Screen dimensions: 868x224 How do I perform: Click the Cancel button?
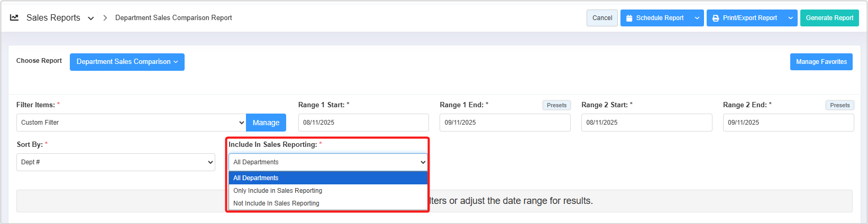pyautogui.click(x=602, y=18)
